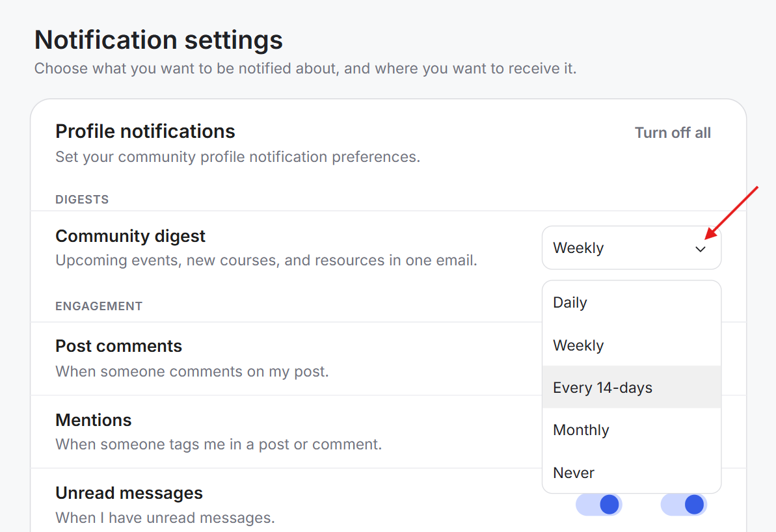776x532 pixels.
Task: Choose the Weekly option in the open list
Action: [x=632, y=345]
